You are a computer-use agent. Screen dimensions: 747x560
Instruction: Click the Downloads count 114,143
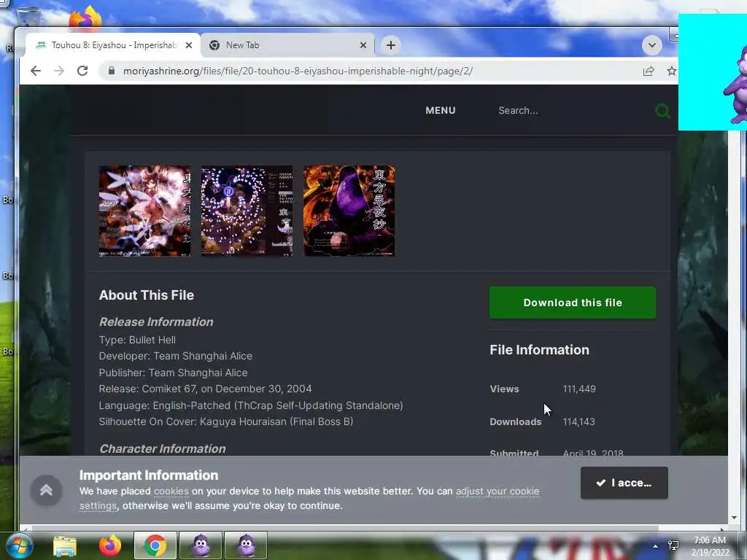click(578, 422)
